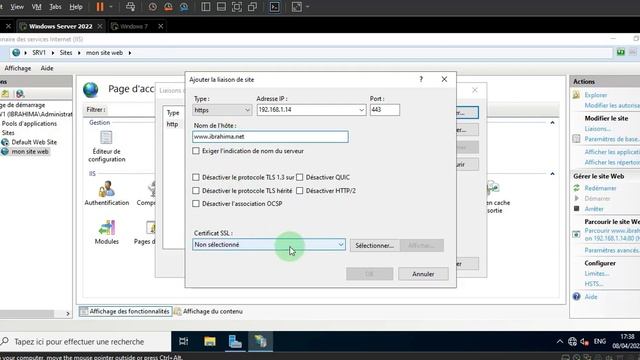Screen dimensions: 640x360
Task: Expand the arrow after SRV1 in the breadcrumb
Action: (53, 53)
